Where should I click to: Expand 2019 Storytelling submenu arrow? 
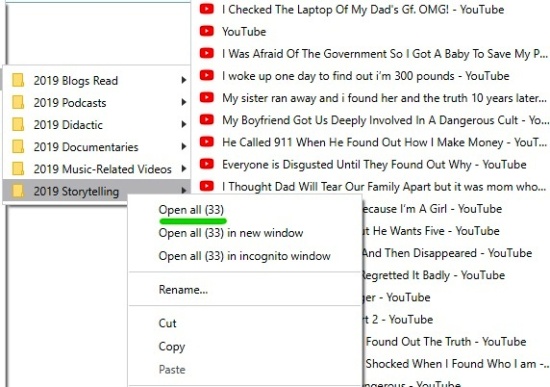[183, 191]
